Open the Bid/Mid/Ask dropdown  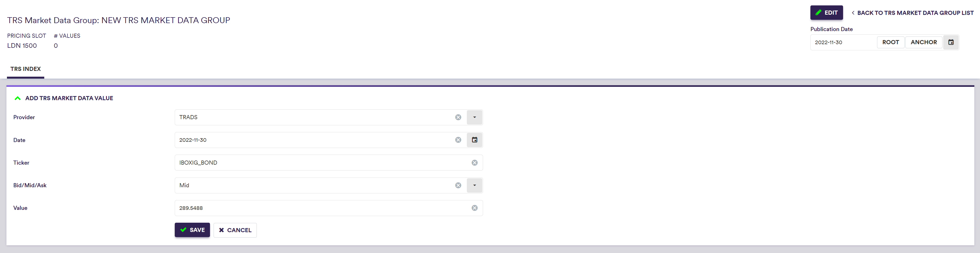474,185
